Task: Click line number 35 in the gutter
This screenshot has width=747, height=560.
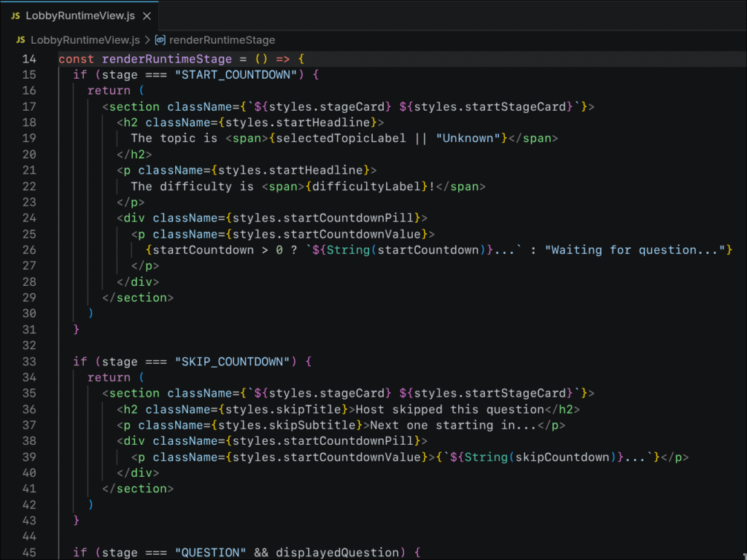Action: (x=29, y=393)
